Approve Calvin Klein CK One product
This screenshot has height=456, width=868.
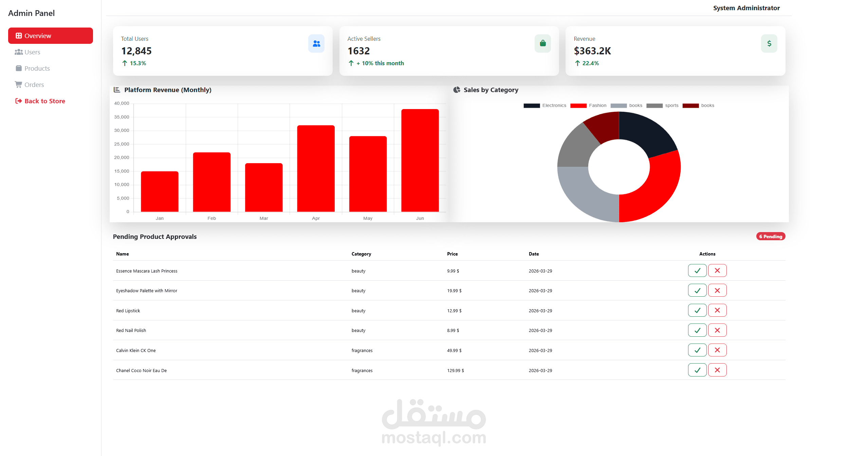[x=697, y=350]
